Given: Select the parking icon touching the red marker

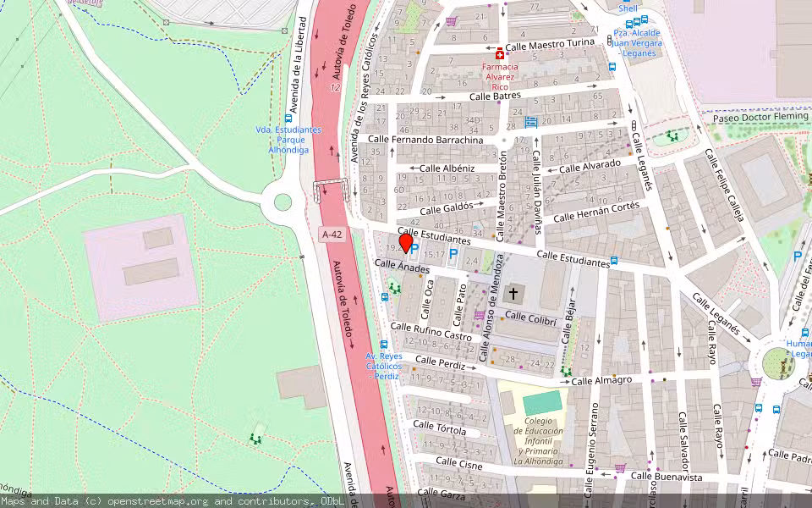Looking at the screenshot, I should point(414,249).
